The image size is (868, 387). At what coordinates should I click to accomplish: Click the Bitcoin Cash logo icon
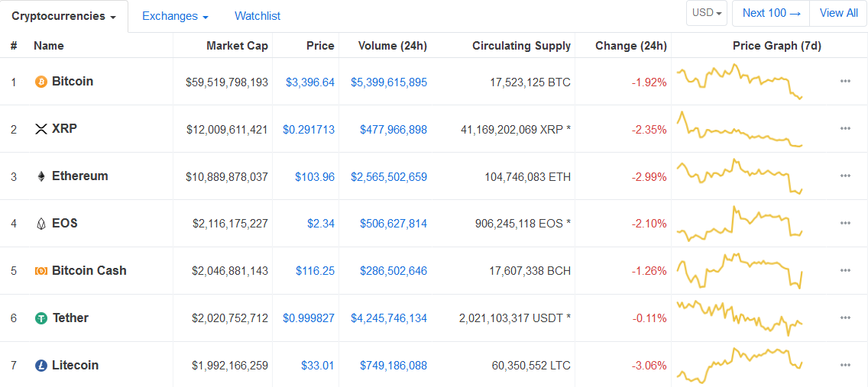tap(41, 271)
